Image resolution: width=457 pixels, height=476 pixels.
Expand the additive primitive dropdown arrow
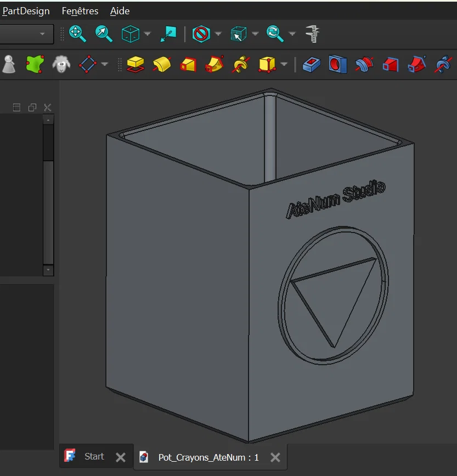coord(284,64)
